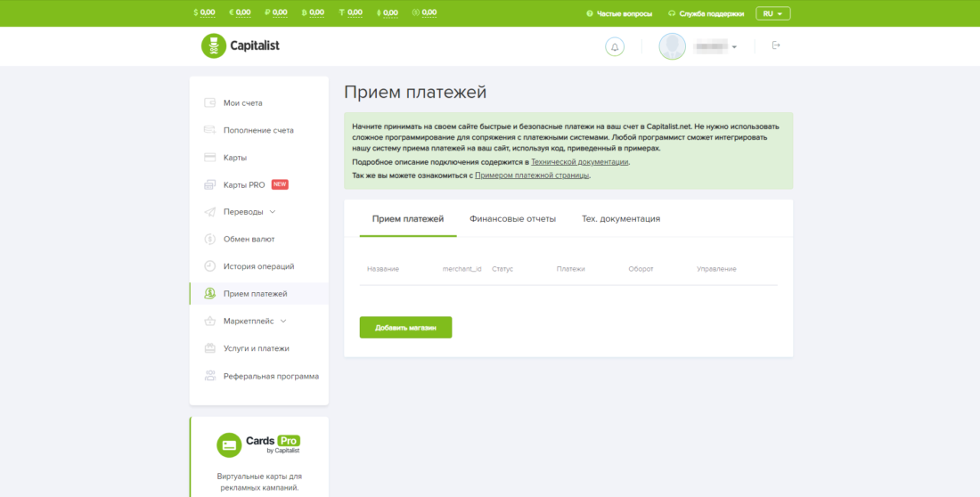Expand the Переводы submenu

(273, 212)
